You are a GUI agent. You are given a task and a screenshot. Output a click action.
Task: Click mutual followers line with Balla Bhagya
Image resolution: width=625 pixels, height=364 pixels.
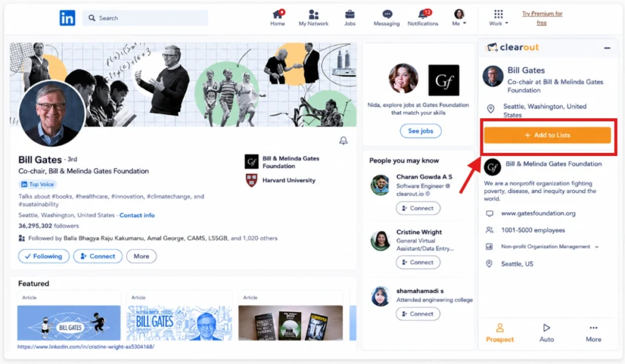[x=148, y=238]
